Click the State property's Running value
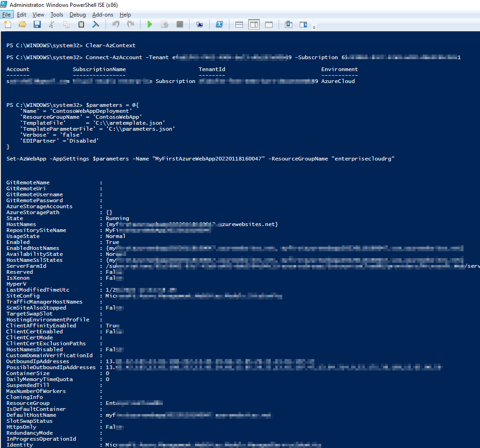The height and width of the screenshot is (448, 480). [117, 218]
